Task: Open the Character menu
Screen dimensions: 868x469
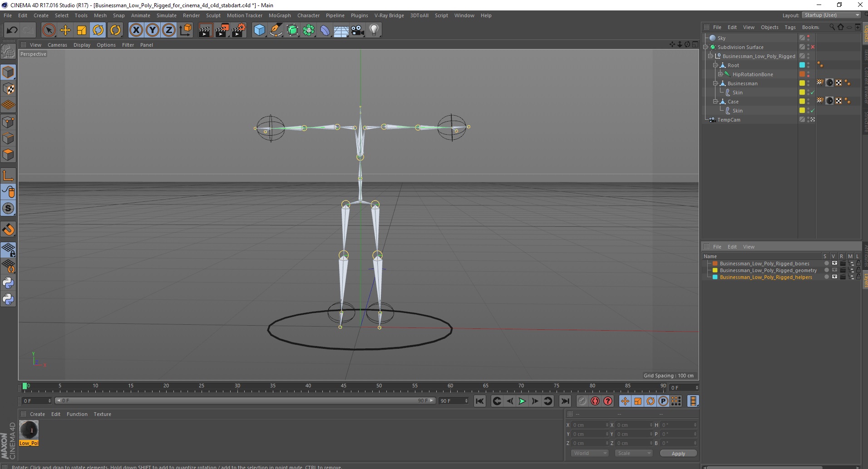Action: tap(308, 15)
